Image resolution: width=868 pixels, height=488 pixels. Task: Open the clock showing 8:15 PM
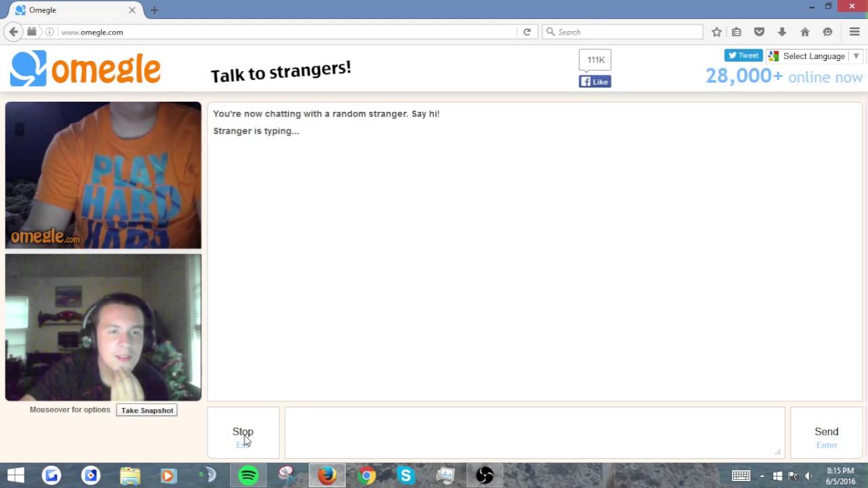[840, 476]
